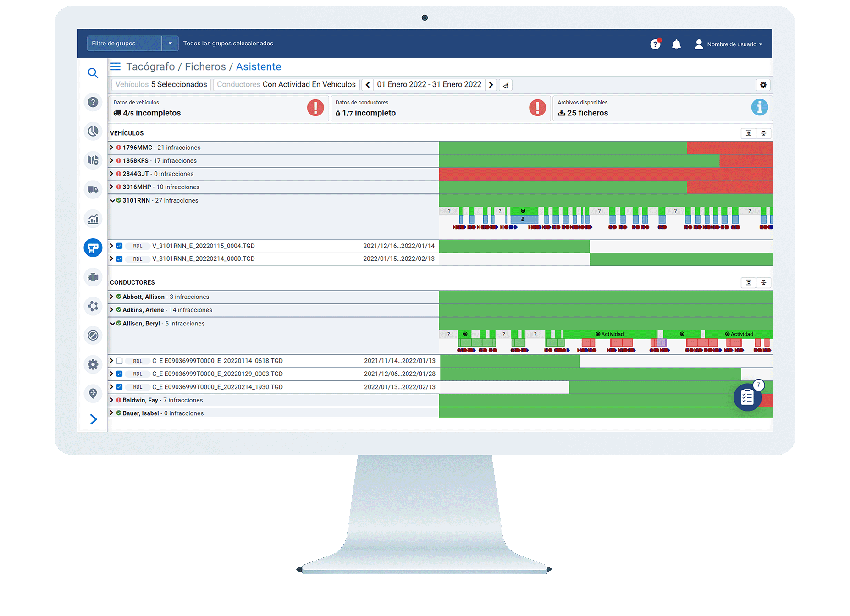This screenshot has height=616, width=850.
Task: Expand all rows in CONDUCTORES section
Action: [x=749, y=282]
